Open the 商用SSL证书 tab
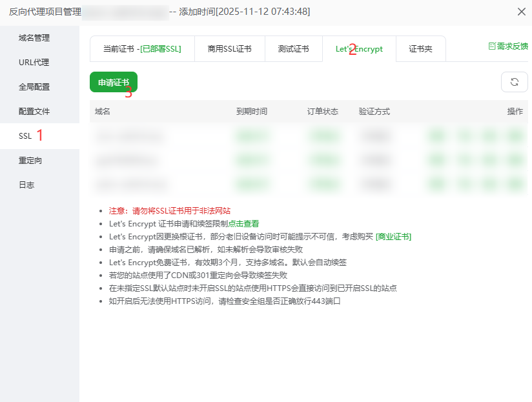 pyautogui.click(x=229, y=49)
